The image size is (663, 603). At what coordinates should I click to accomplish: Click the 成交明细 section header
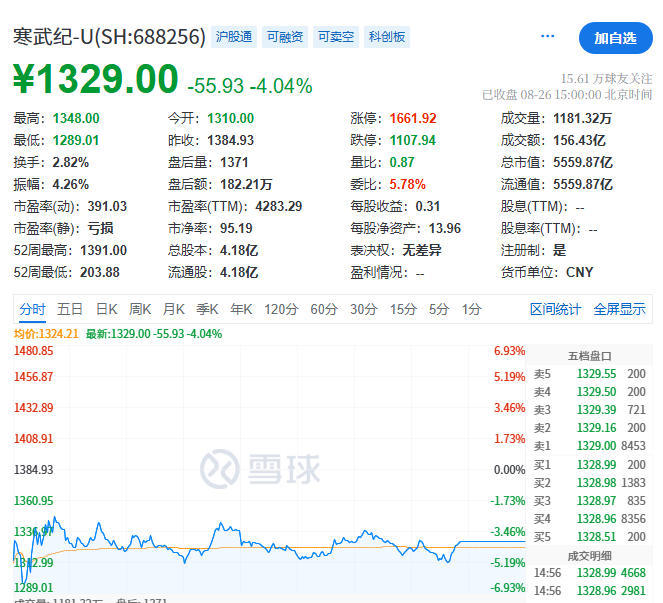(x=590, y=556)
